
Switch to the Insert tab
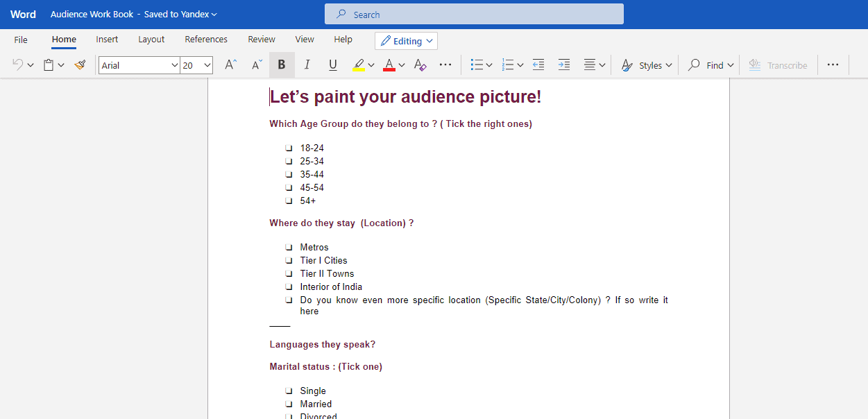pyautogui.click(x=107, y=40)
